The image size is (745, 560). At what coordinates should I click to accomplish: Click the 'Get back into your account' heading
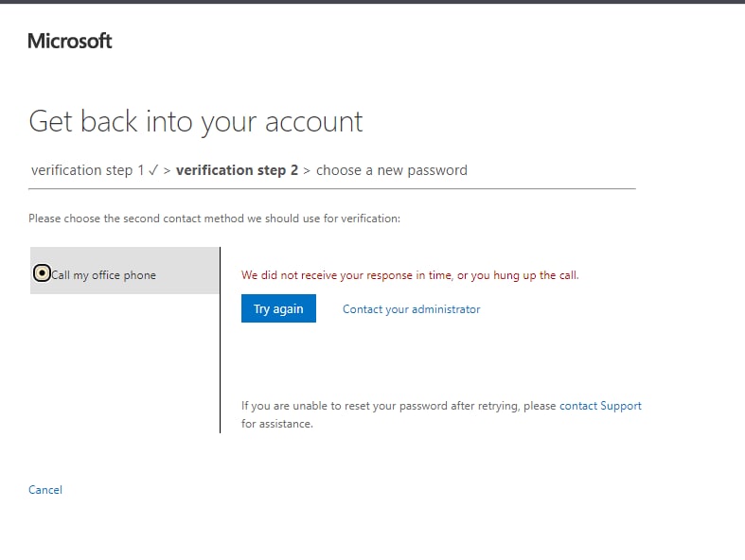point(196,122)
